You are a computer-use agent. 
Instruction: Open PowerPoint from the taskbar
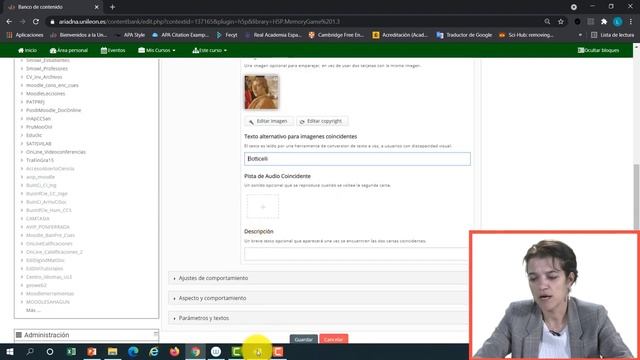click(92, 351)
